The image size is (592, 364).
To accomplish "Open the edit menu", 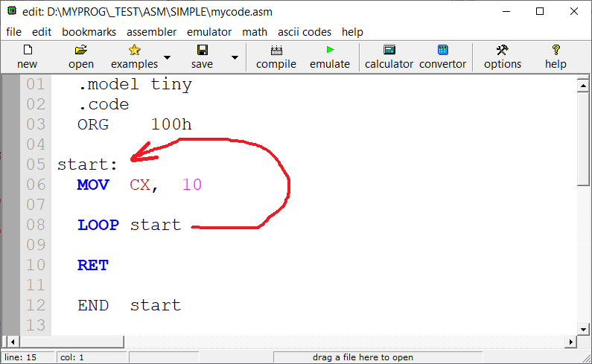I will (42, 32).
